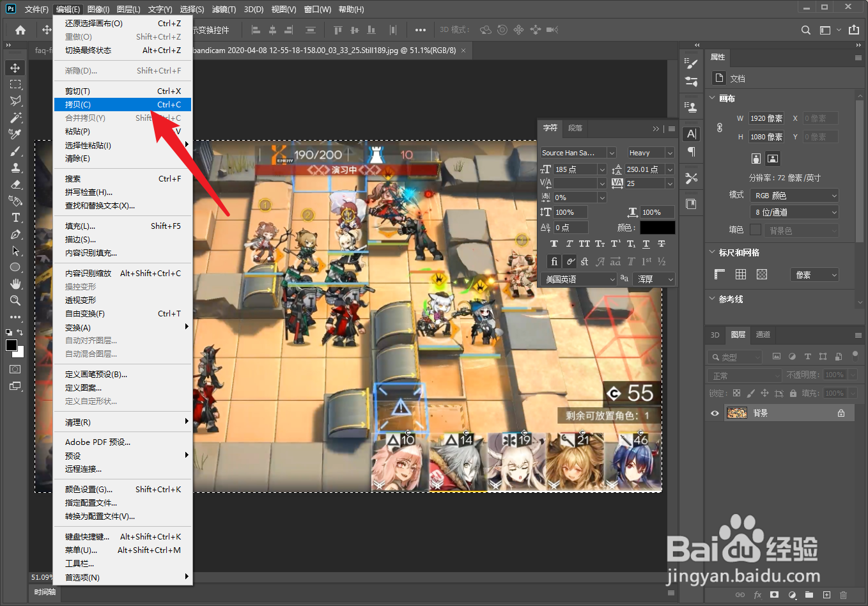
Task: Select the Brush tool
Action: tap(15, 151)
